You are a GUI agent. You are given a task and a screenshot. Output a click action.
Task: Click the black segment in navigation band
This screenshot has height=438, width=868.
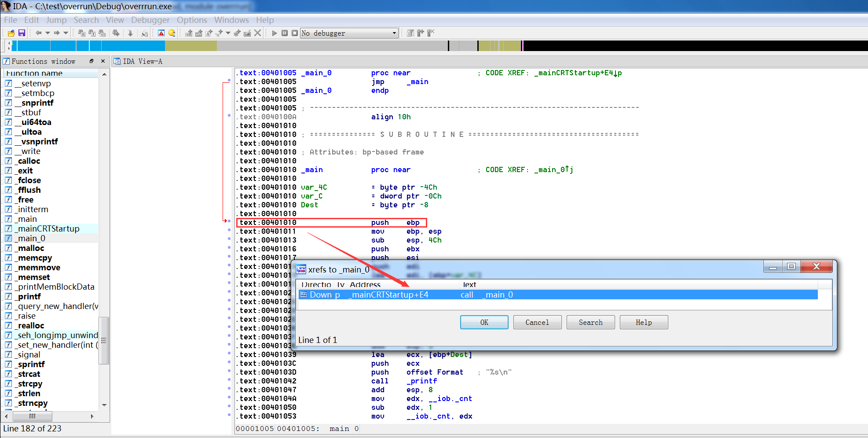click(x=695, y=45)
